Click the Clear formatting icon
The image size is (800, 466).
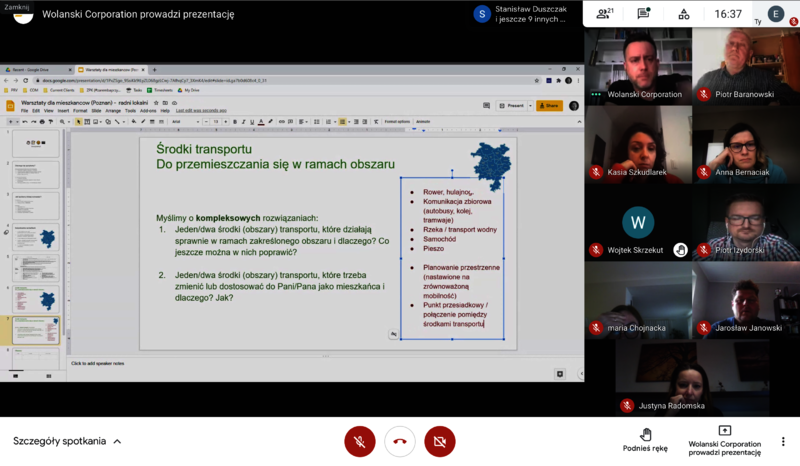(376, 121)
